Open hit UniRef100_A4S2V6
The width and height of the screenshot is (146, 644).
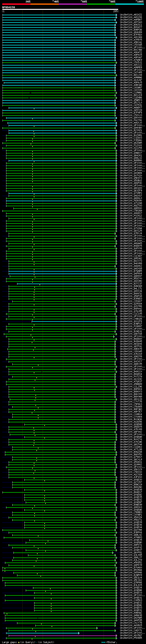[131, 17]
